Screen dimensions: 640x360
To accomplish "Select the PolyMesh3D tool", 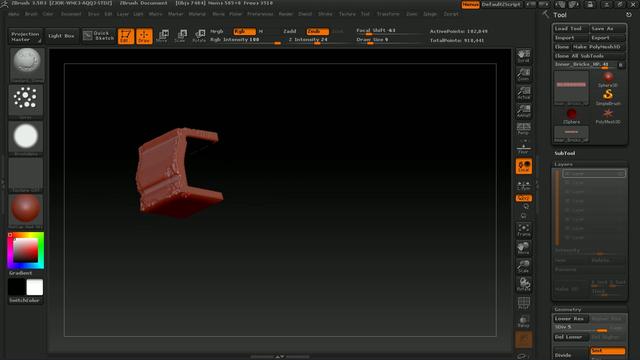I will tap(608, 116).
